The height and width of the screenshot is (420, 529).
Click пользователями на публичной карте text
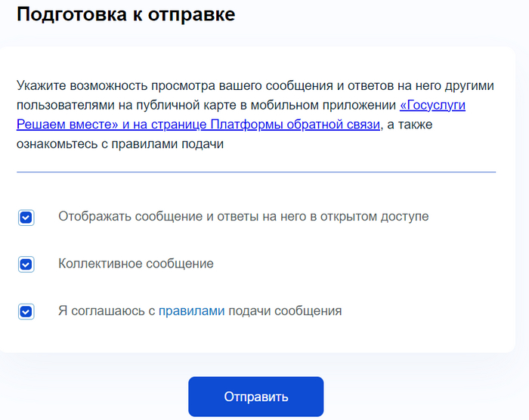tap(113, 105)
